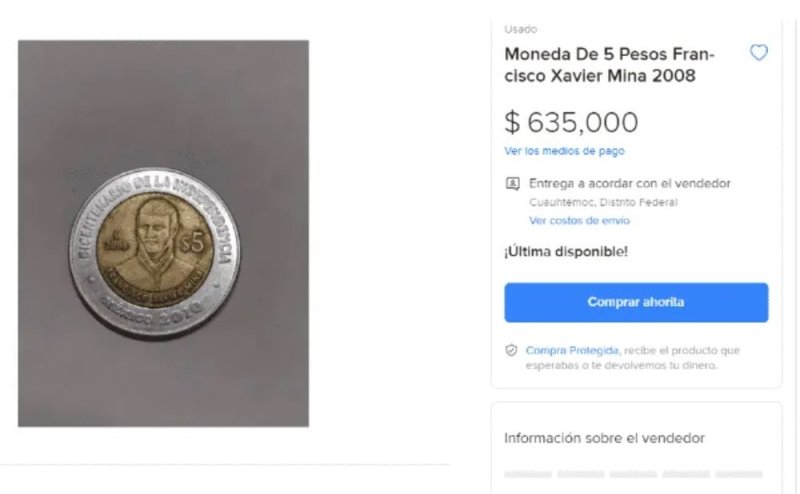The image size is (800, 494).
Task: Click the listing title 'Moneda De 5 Pesos'
Action: pos(610,65)
